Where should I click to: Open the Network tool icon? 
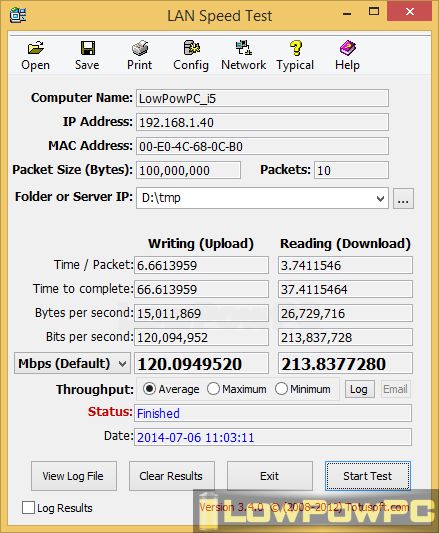(243, 48)
